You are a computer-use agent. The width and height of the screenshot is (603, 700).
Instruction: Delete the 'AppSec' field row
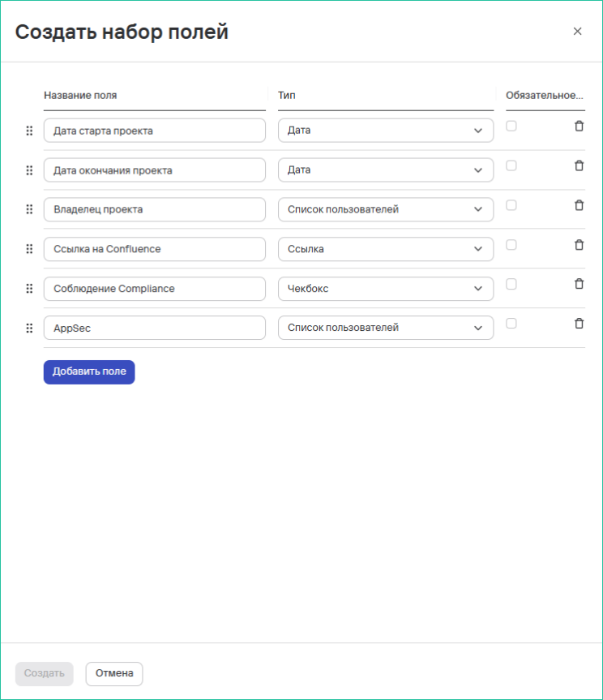(x=579, y=324)
